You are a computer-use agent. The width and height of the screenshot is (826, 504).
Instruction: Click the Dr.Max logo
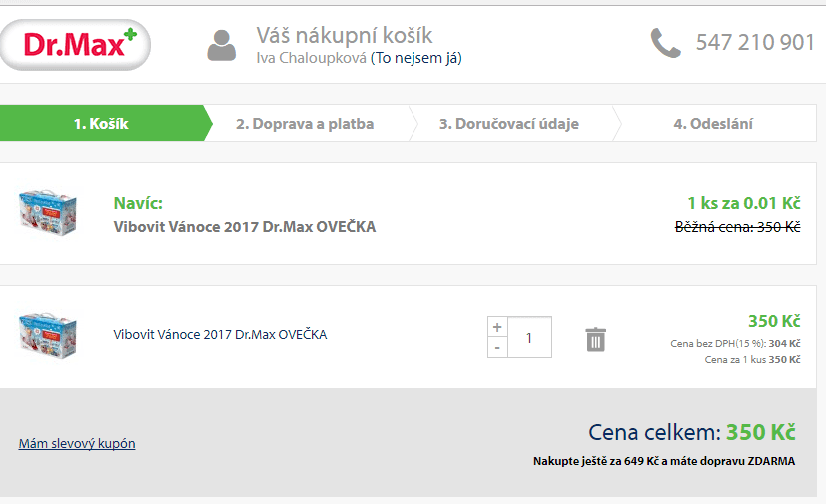click(x=75, y=45)
